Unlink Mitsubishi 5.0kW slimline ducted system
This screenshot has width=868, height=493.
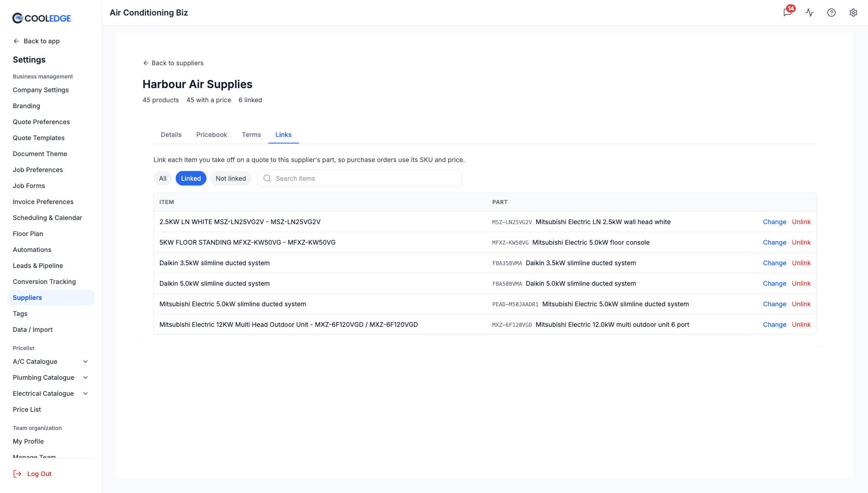[x=801, y=304]
